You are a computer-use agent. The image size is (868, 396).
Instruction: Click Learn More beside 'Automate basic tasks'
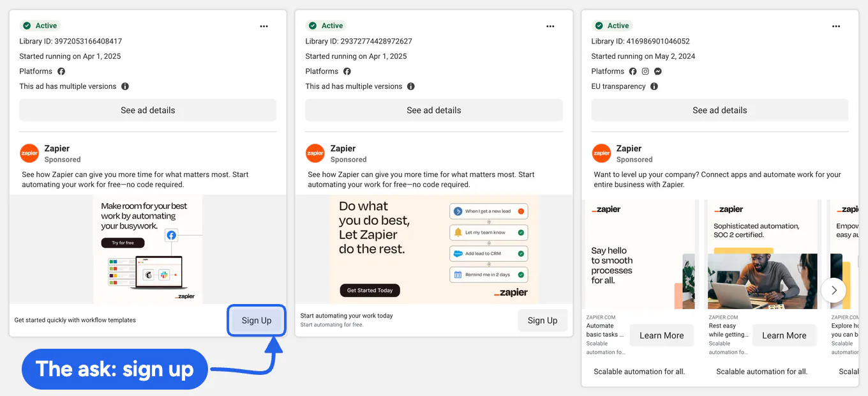pyautogui.click(x=662, y=335)
